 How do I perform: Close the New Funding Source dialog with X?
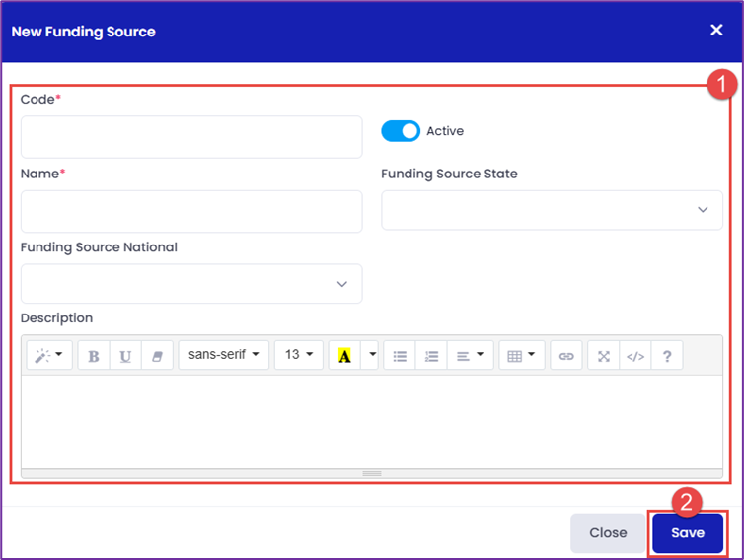pyautogui.click(x=716, y=30)
